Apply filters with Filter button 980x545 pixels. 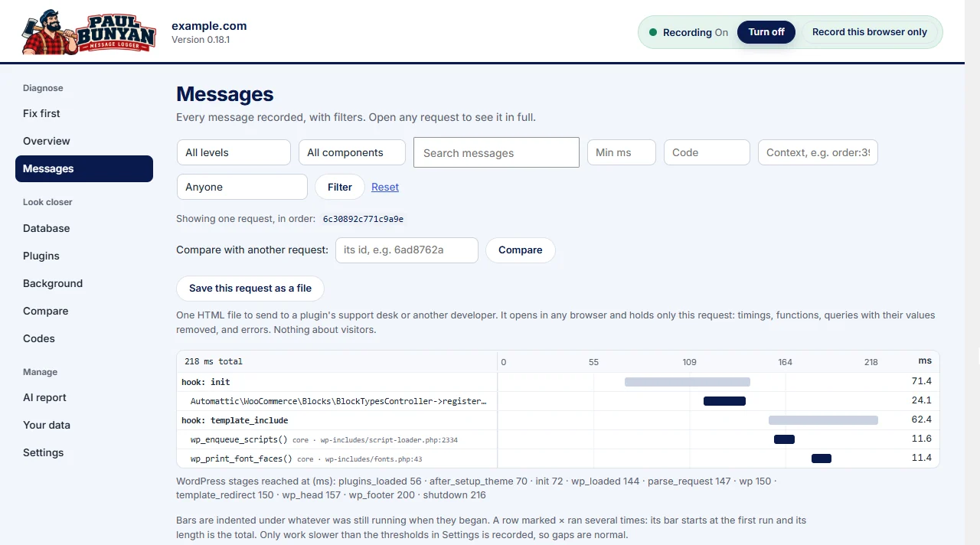coord(340,187)
